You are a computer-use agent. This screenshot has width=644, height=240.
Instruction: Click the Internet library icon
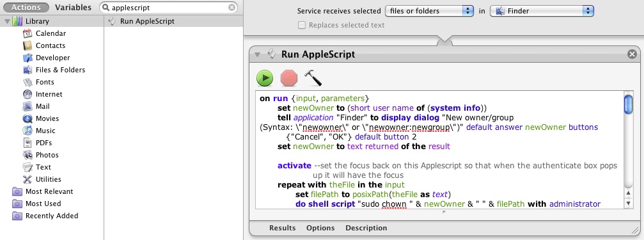[27, 94]
